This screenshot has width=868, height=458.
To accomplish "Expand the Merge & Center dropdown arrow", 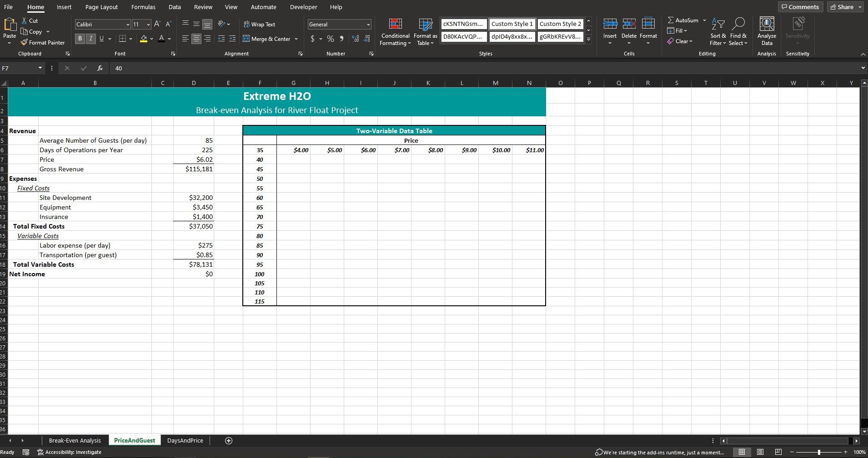I will coord(296,39).
